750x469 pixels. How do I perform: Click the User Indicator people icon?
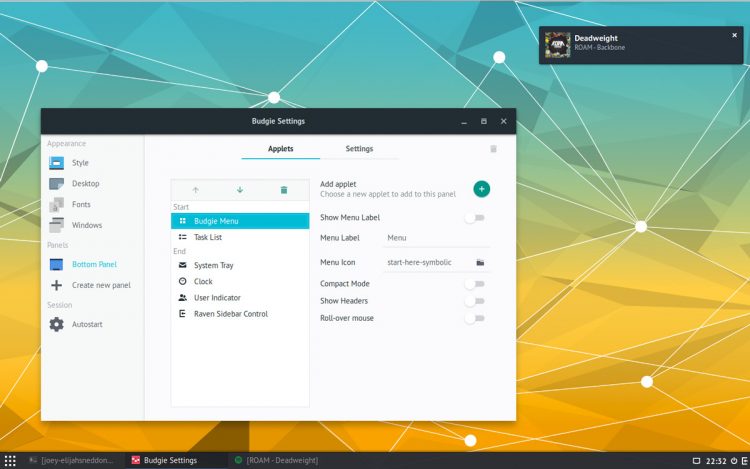coord(182,297)
